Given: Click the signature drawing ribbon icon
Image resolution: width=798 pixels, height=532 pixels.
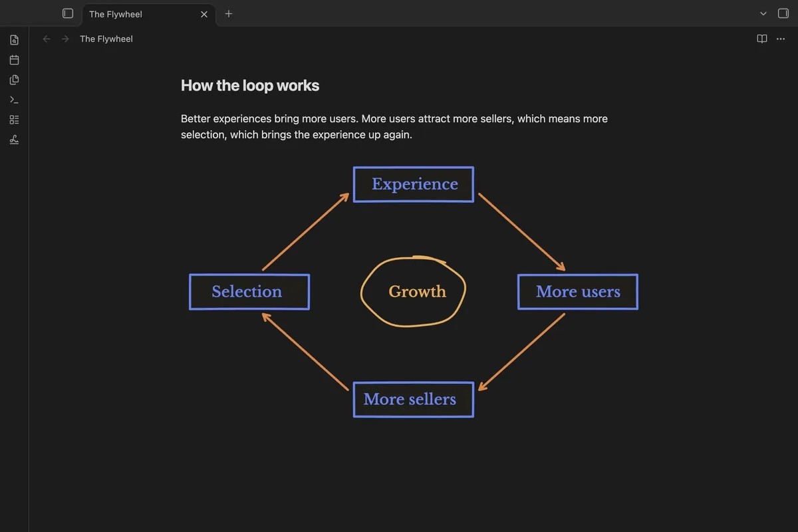Looking at the screenshot, I should tap(15, 140).
